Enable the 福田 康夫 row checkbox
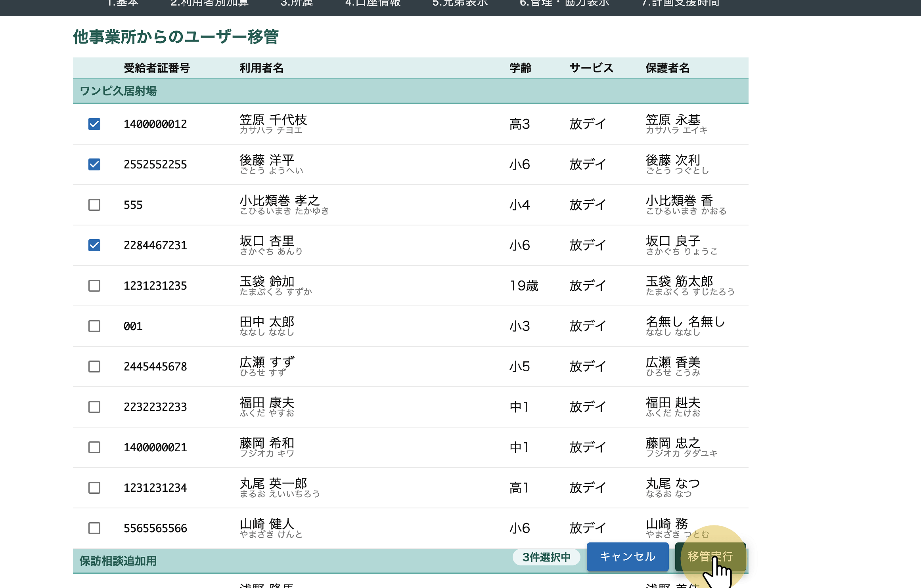 [x=94, y=407]
